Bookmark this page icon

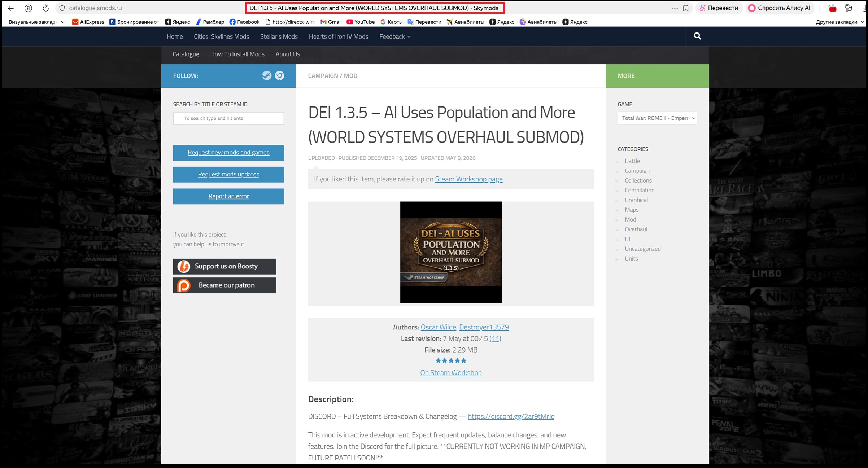[686, 8]
